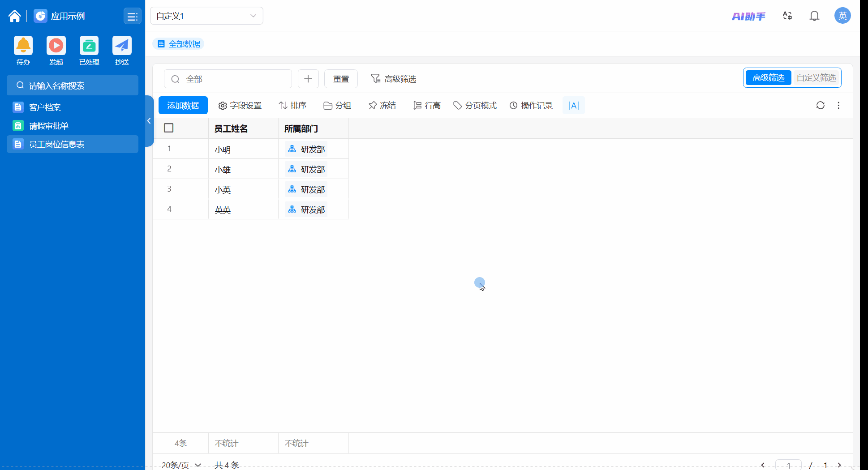
Task: Select 员工岗位信息表 in the sidebar
Action: pos(73,144)
